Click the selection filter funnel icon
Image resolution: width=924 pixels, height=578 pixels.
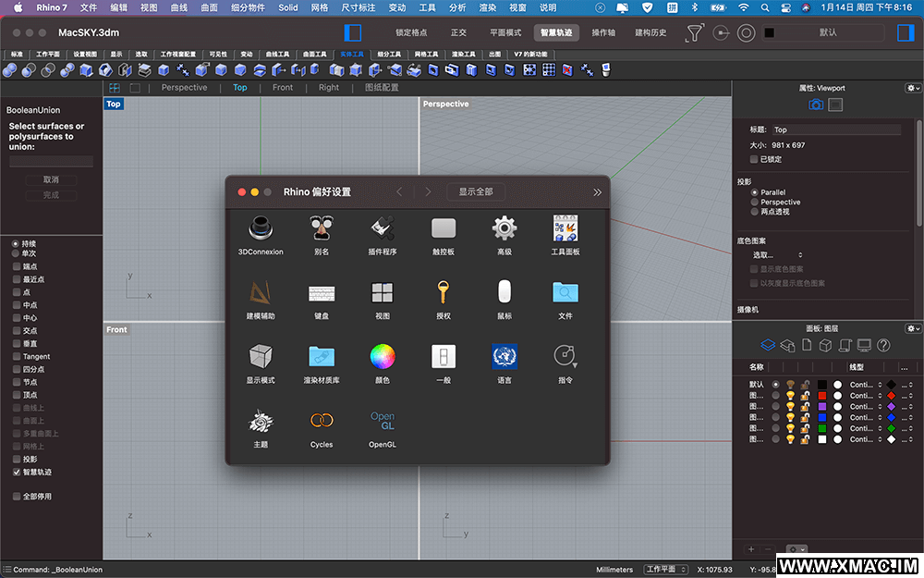pyautogui.click(x=695, y=33)
